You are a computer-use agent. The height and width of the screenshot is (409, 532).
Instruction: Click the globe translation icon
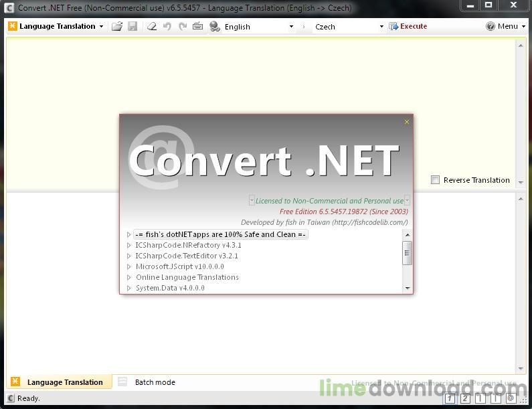click(x=215, y=27)
